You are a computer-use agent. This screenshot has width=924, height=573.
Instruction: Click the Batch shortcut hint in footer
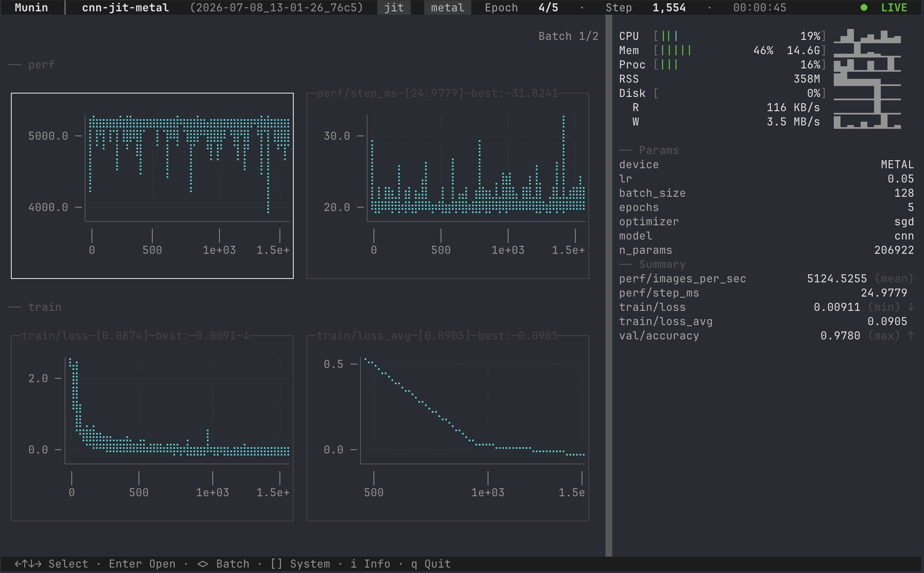pos(223,564)
